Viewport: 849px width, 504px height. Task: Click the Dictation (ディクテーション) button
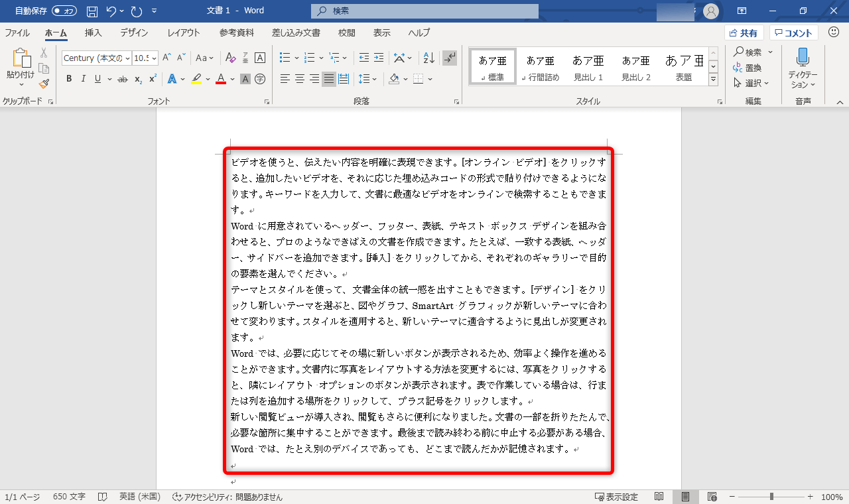803,68
